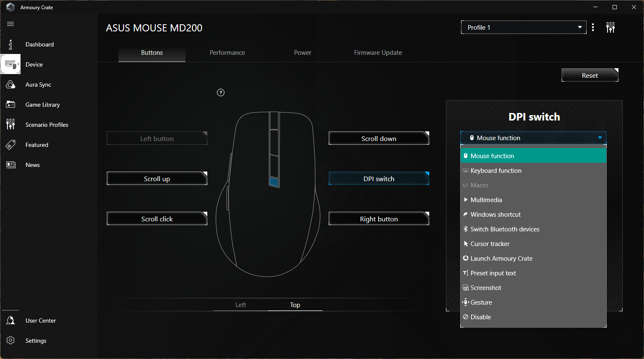Screen dimensions: 644x359
Task: Switch to the Performance tab
Action: 227,53
